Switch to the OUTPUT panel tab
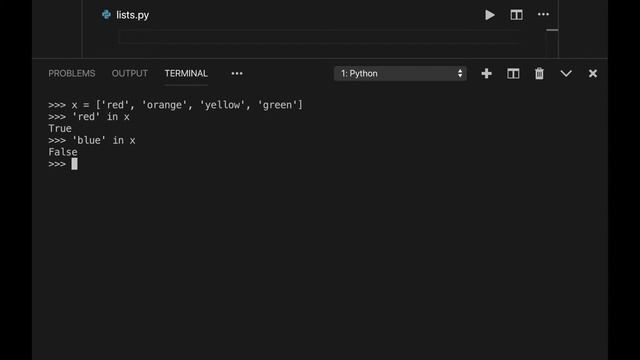The height and width of the screenshot is (360, 640). 130,73
